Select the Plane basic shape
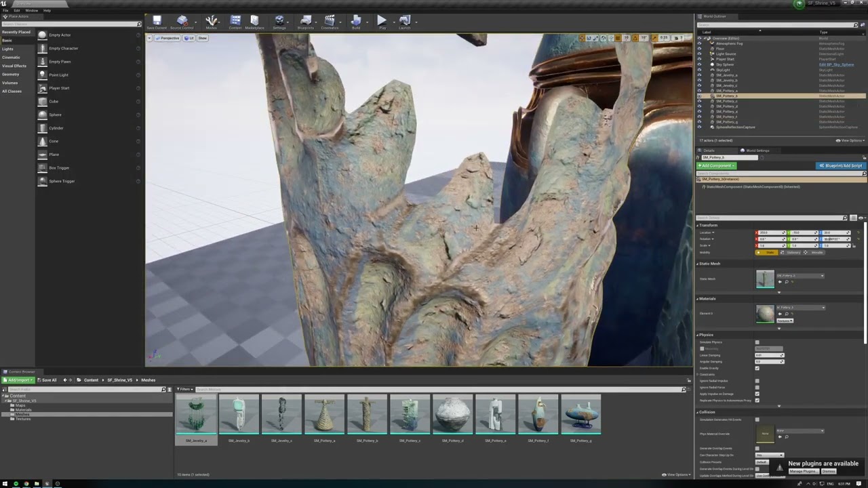Viewport: 868px width, 488px height. (89, 155)
